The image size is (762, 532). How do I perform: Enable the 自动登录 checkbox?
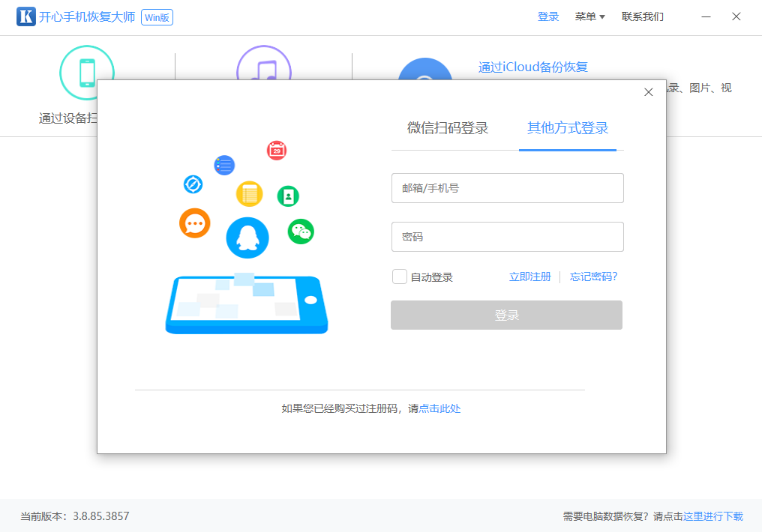pos(400,276)
